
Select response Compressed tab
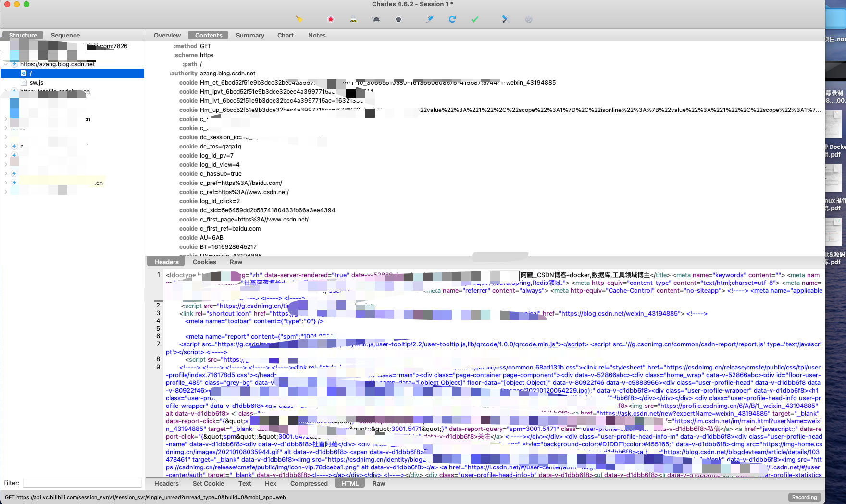tap(309, 483)
